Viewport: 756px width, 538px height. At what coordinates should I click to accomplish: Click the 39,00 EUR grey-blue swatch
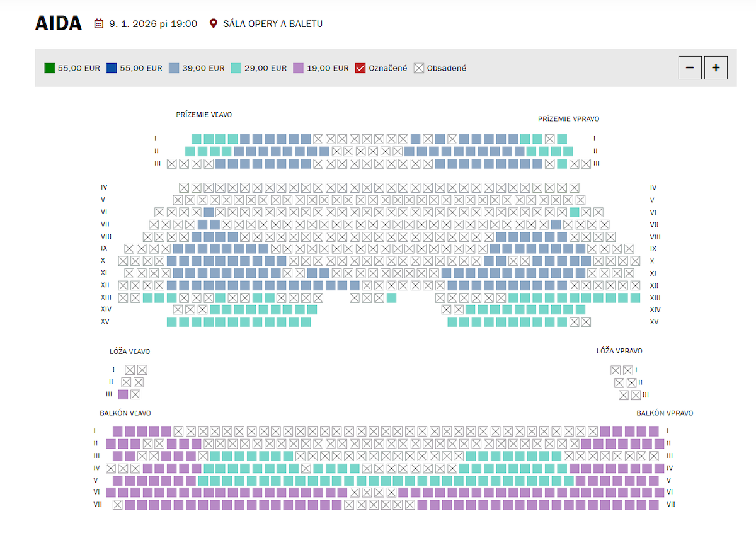click(x=175, y=68)
